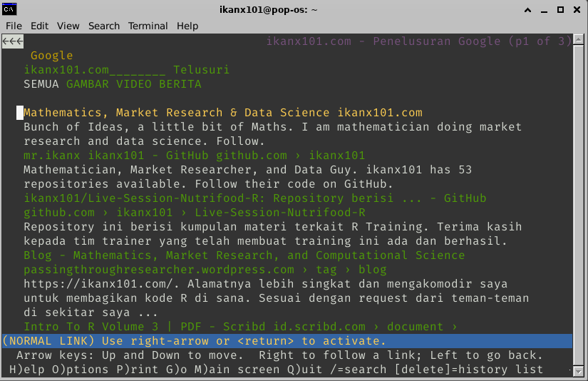Click the scrollbar down arrow
The width and height of the screenshot is (588, 381).
point(578,372)
